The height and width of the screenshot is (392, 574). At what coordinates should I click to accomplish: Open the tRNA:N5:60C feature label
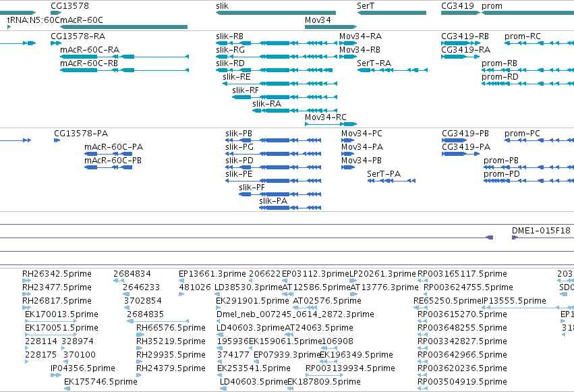tap(33, 20)
